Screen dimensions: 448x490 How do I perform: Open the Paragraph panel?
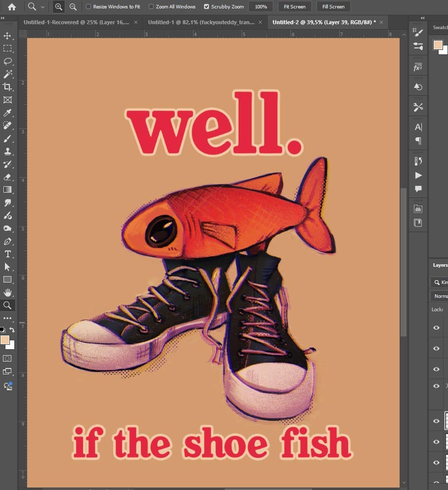pos(418,141)
